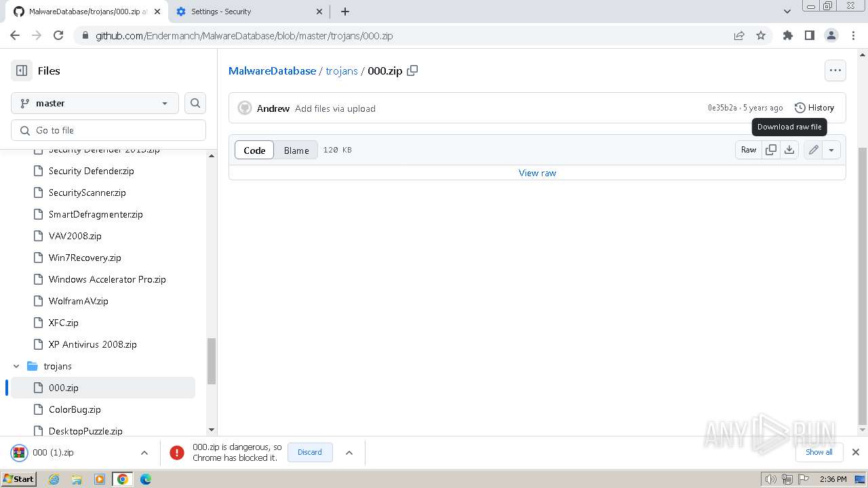Download raw file icon
Screen dimensions: 868x488
789,150
